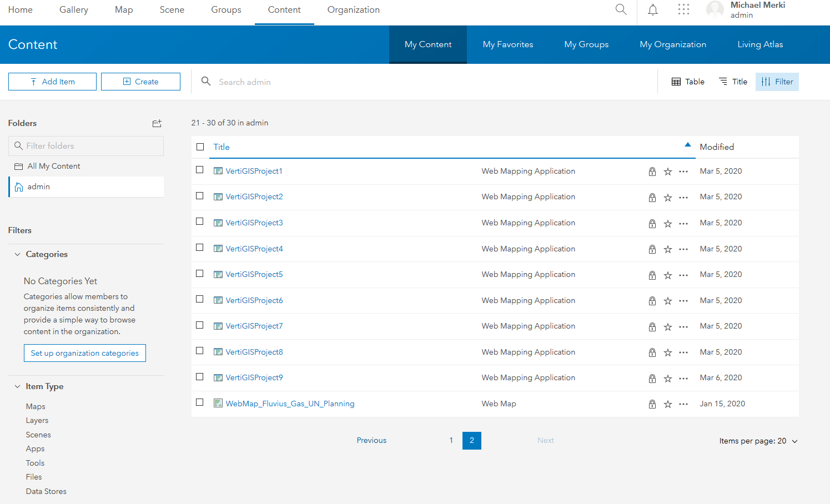Switch to My Organization tab
Image resolution: width=830 pixels, height=504 pixels.
click(673, 44)
